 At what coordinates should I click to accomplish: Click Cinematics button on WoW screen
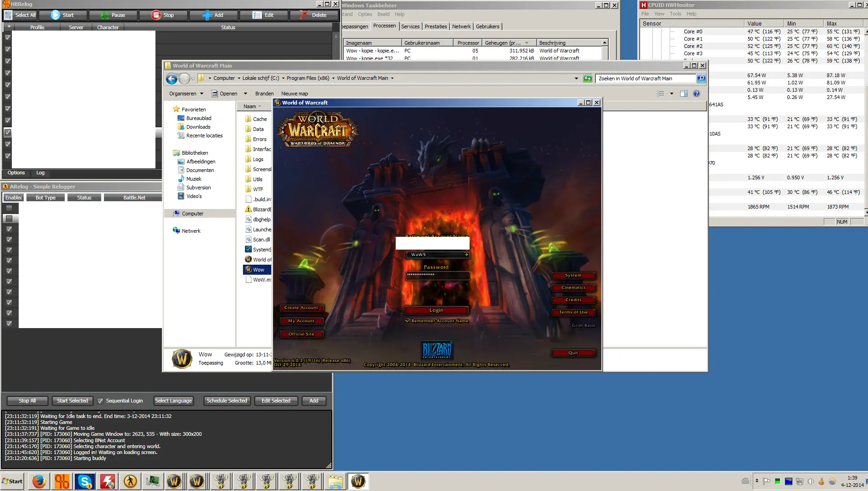point(573,288)
